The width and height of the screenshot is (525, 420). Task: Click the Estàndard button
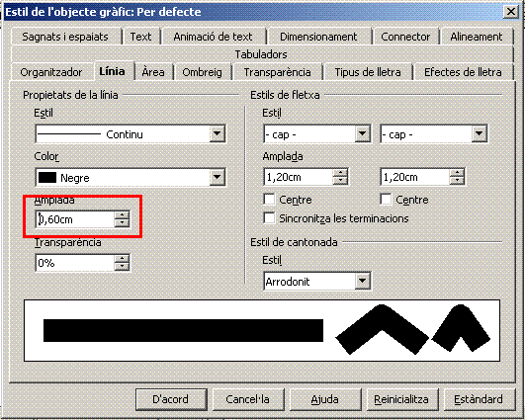pos(480,399)
